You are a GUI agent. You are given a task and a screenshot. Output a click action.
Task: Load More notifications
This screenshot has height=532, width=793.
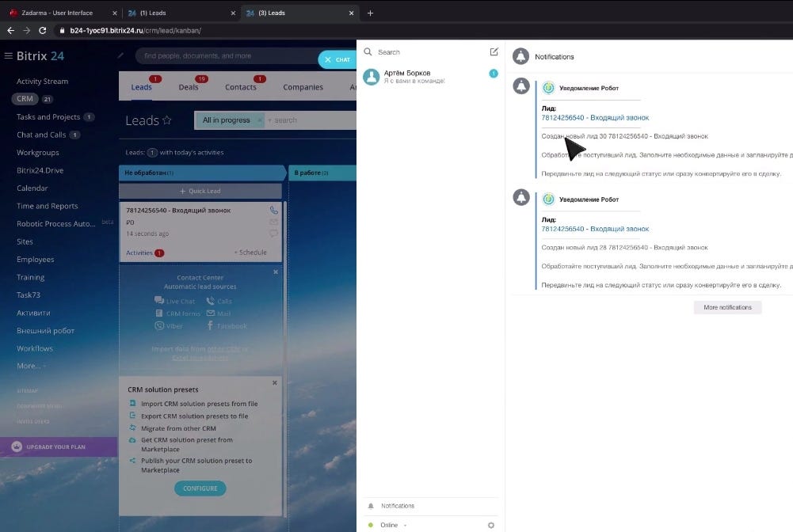(x=727, y=307)
